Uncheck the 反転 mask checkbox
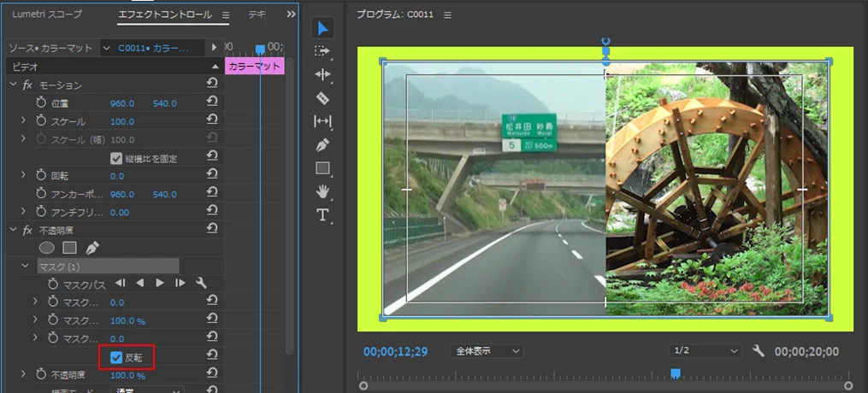The image size is (868, 393). [x=116, y=358]
